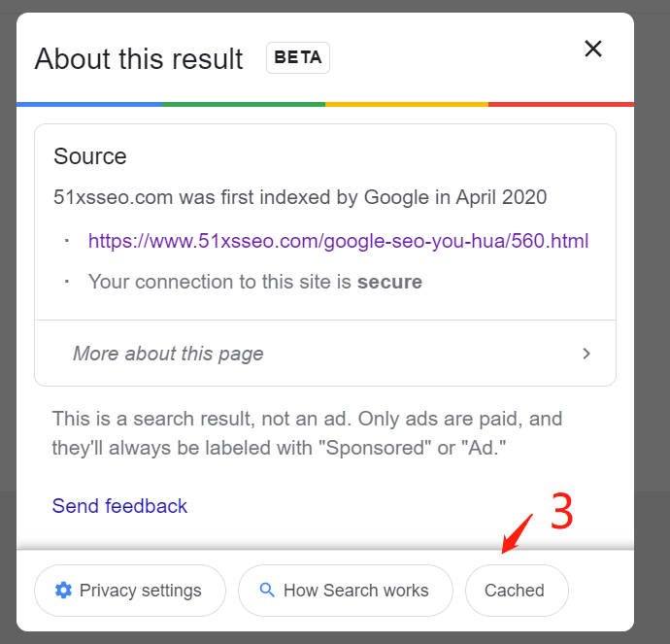Click the Privacy settings label
The width and height of the screenshot is (670, 644).
click(141, 591)
